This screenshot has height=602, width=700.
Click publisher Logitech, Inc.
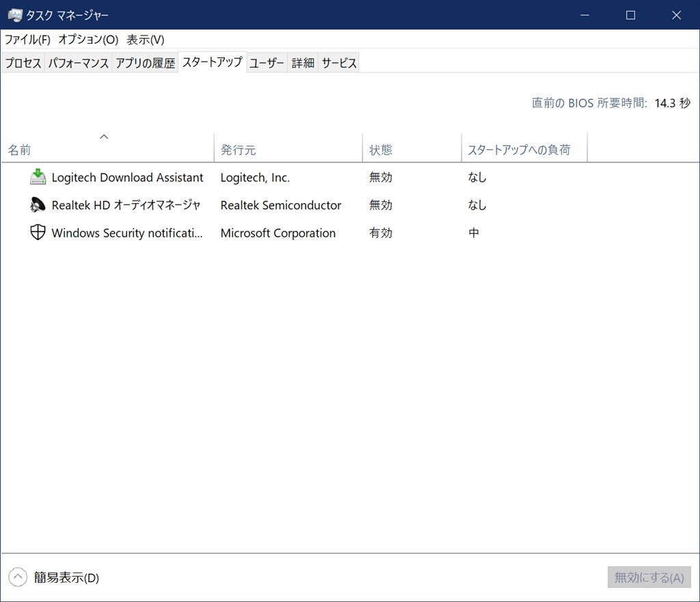click(x=255, y=177)
